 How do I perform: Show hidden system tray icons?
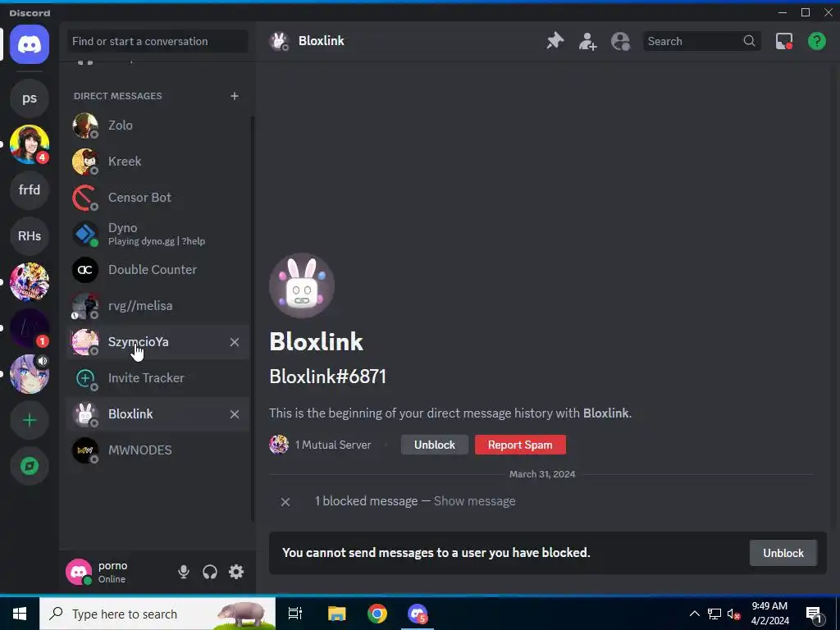tap(694, 614)
